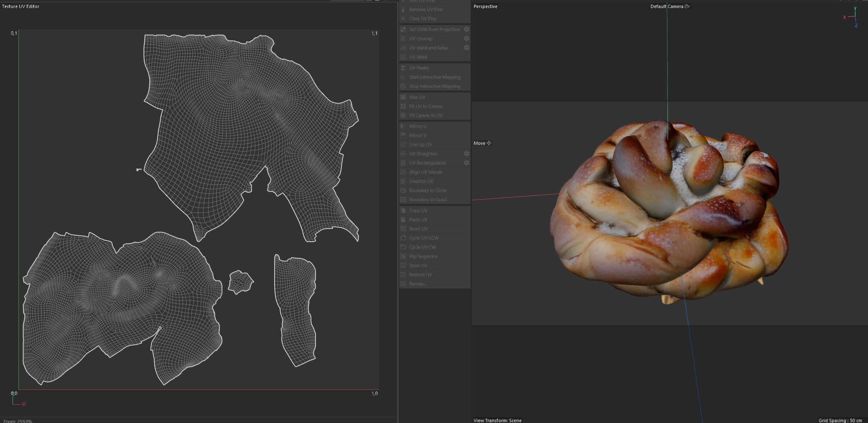This screenshot has width=868, height=423.
Task: Click Clear UV Pins
Action: 422,19
